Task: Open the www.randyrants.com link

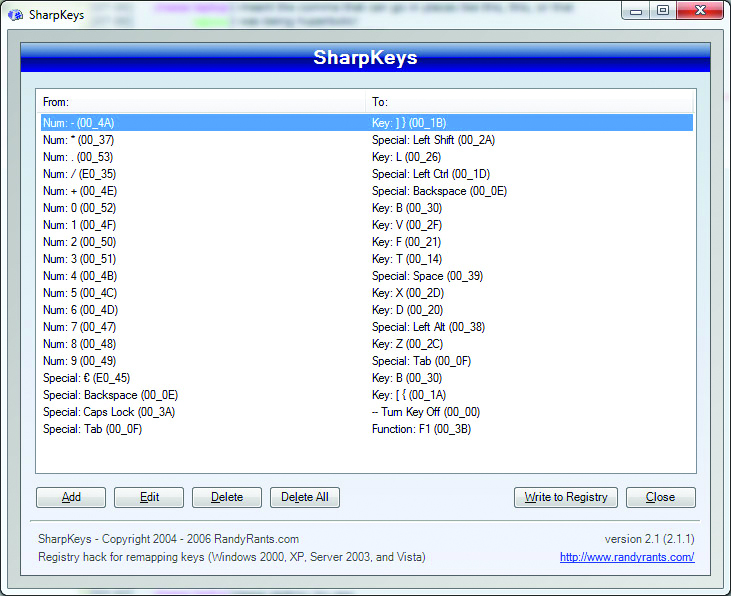Action: 626,557
